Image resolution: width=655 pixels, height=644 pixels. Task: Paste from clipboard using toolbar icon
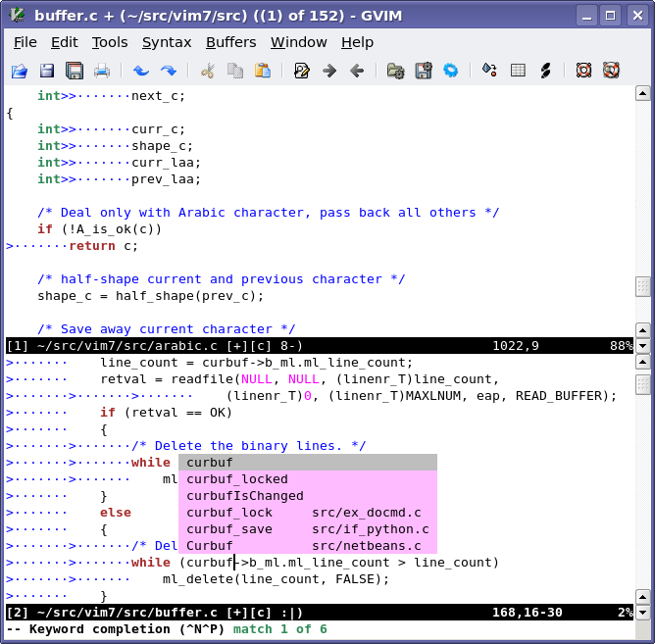coord(263,71)
